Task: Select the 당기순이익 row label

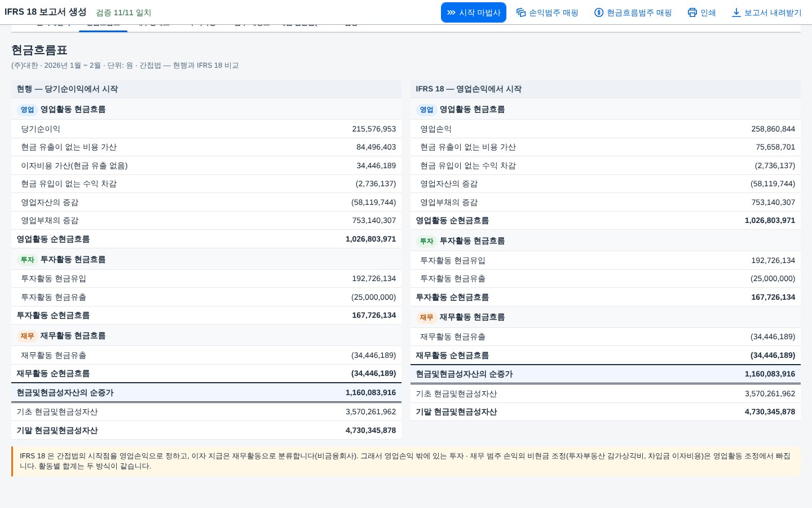Action: (41, 129)
